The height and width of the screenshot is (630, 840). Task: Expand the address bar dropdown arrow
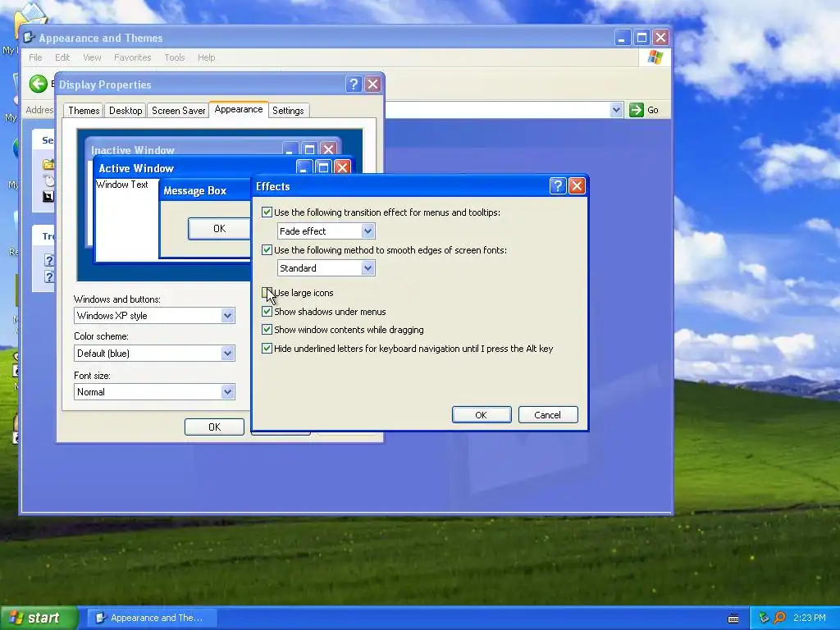616,110
